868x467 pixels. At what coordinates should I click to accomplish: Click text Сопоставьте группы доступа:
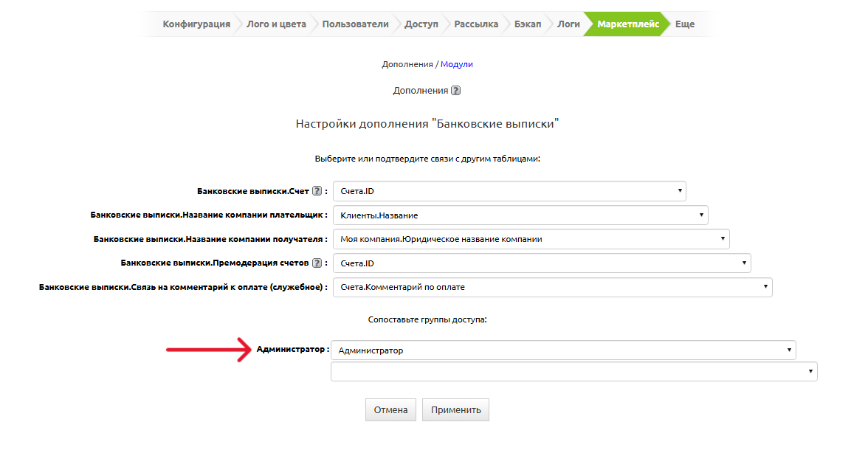(x=427, y=319)
